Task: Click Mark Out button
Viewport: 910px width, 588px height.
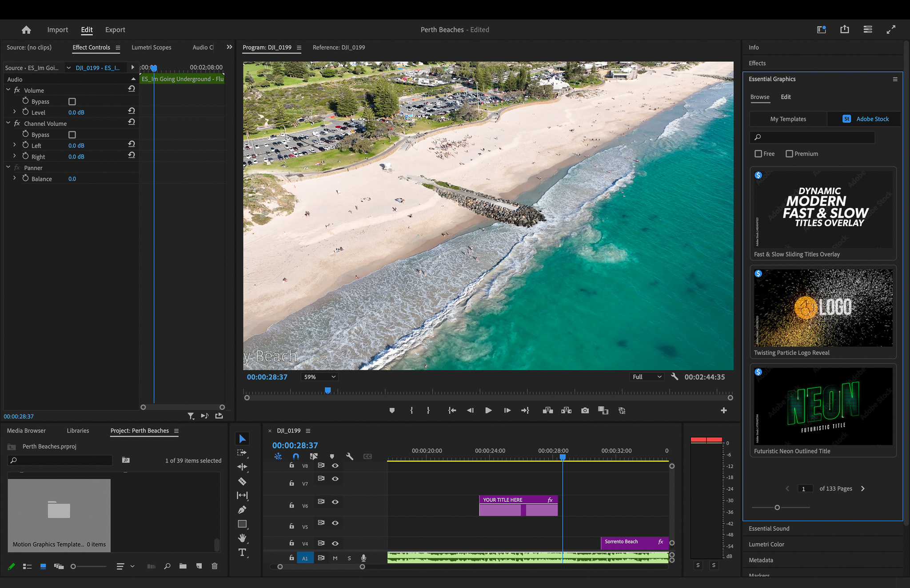Action: (428, 411)
